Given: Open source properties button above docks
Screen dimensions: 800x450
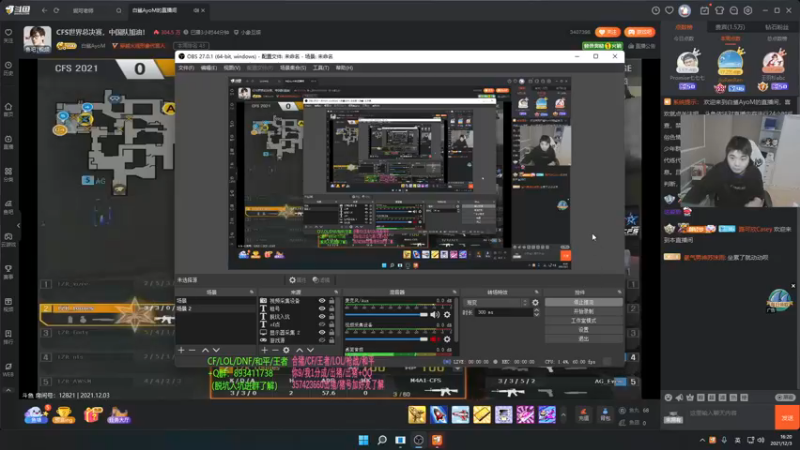Looking at the screenshot, I should (297, 280).
